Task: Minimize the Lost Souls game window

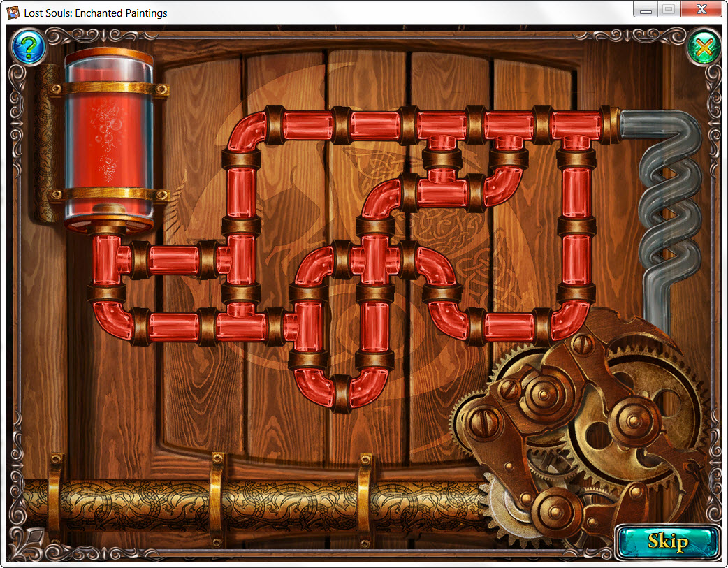Action: [646, 10]
